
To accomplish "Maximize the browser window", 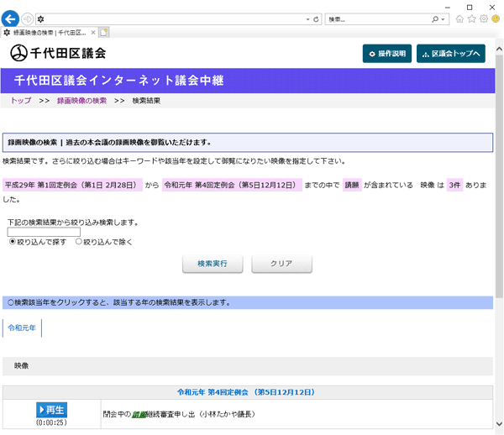I will (470, 8).
